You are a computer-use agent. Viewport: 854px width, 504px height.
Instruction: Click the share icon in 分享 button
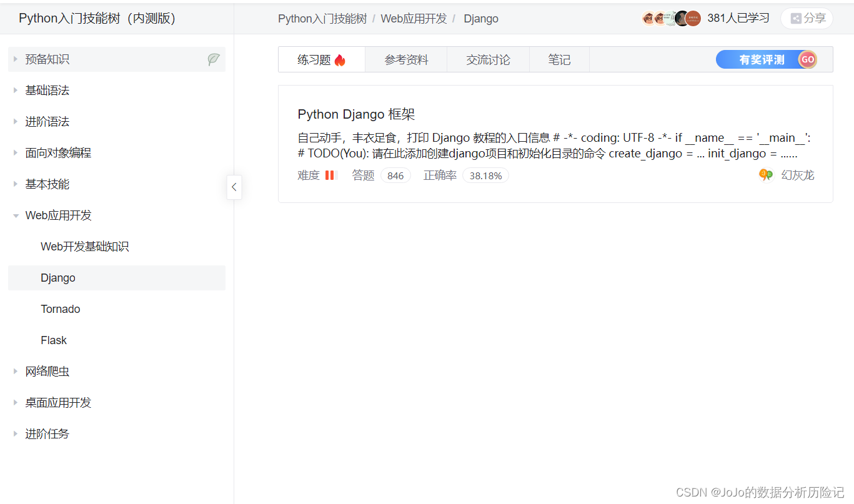(x=796, y=19)
